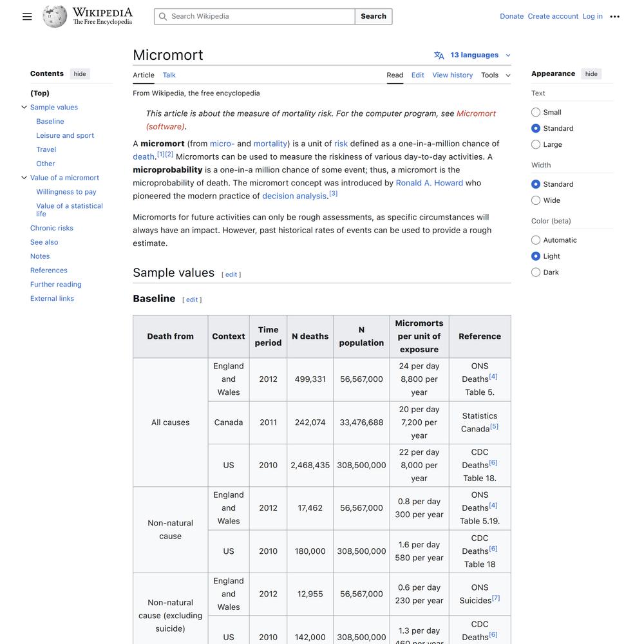The width and height of the screenshot is (644, 644).
Task: Go to Notes section
Action: coord(40,256)
